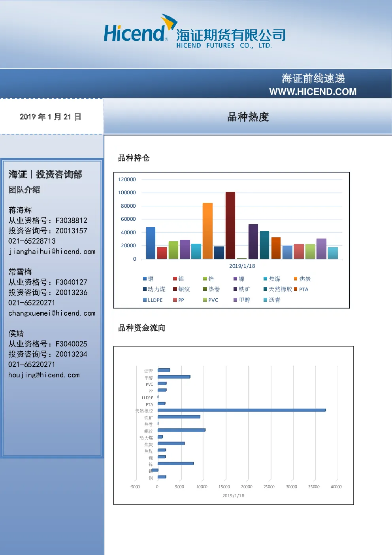Click the 品种热度 page heading
Screen dimensions: 392x555
248,117
